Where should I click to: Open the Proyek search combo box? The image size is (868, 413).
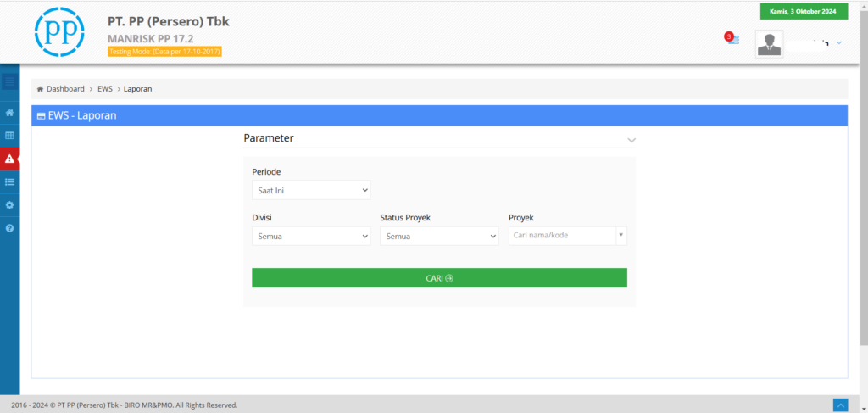[x=567, y=235]
